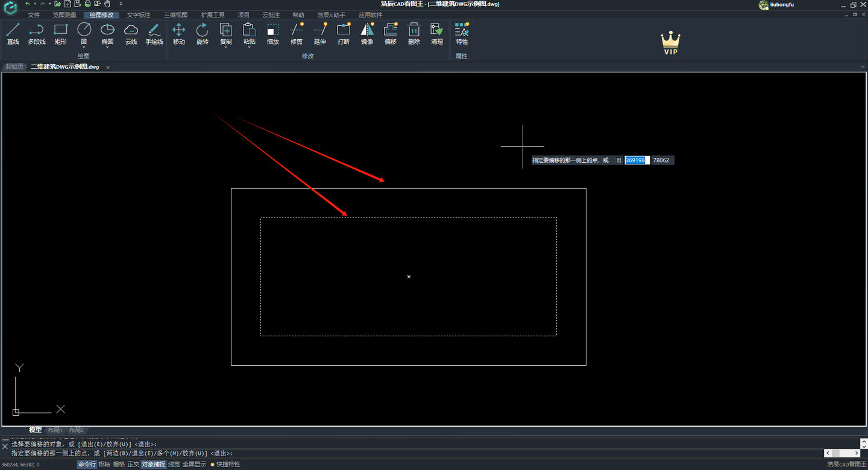
Task: Toggle 全屏显示 fullscreen in status bar
Action: (x=194, y=465)
